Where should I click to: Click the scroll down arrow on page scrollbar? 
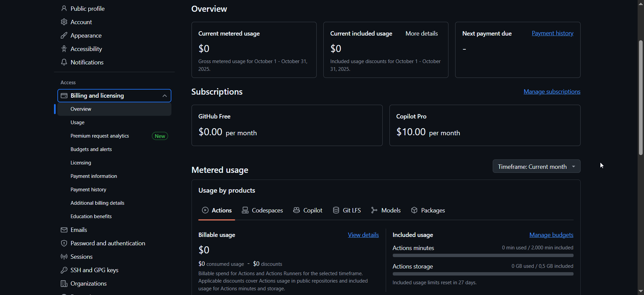tap(641, 291)
